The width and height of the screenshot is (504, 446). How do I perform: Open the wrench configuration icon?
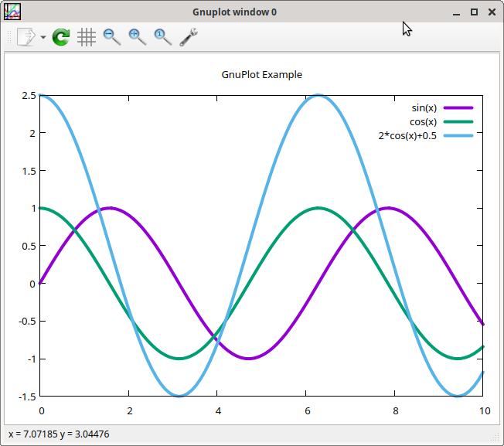pos(189,37)
